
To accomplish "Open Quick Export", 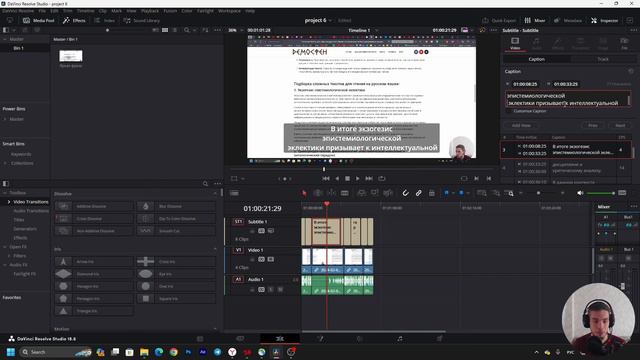I will pyautogui.click(x=499, y=20).
